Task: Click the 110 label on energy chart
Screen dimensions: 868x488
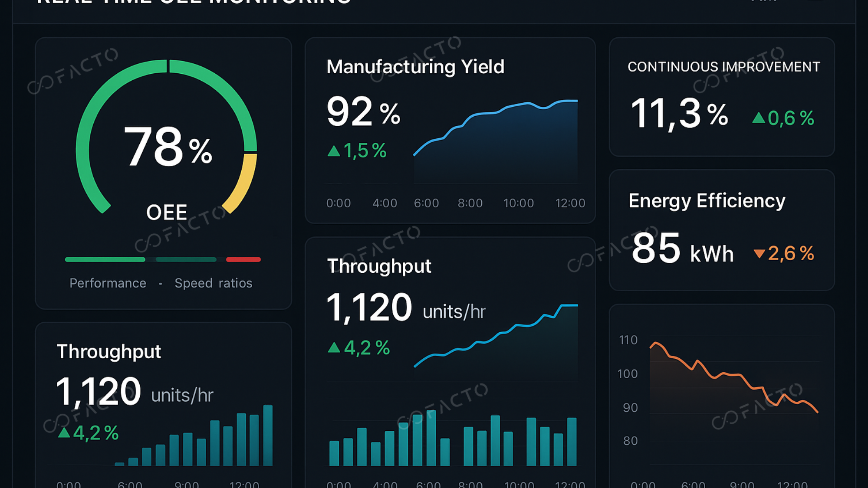Action: pos(628,340)
